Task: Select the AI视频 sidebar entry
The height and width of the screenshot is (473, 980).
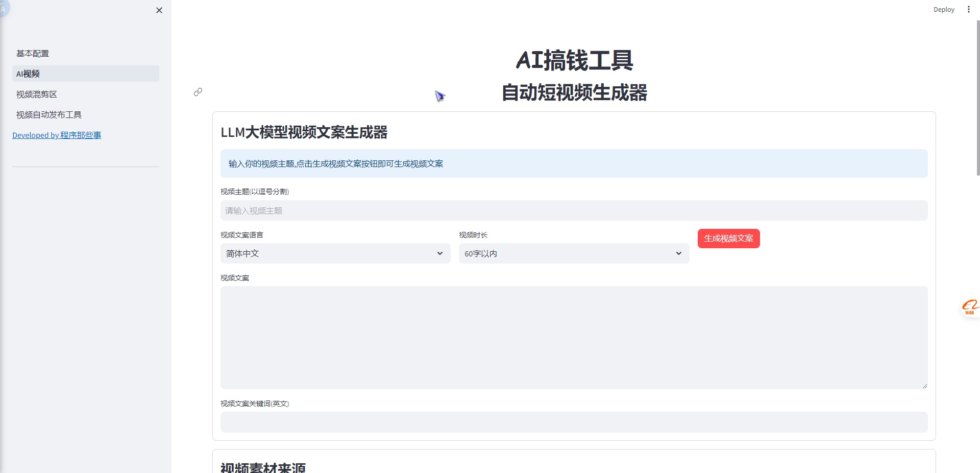Action: (x=28, y=74)
